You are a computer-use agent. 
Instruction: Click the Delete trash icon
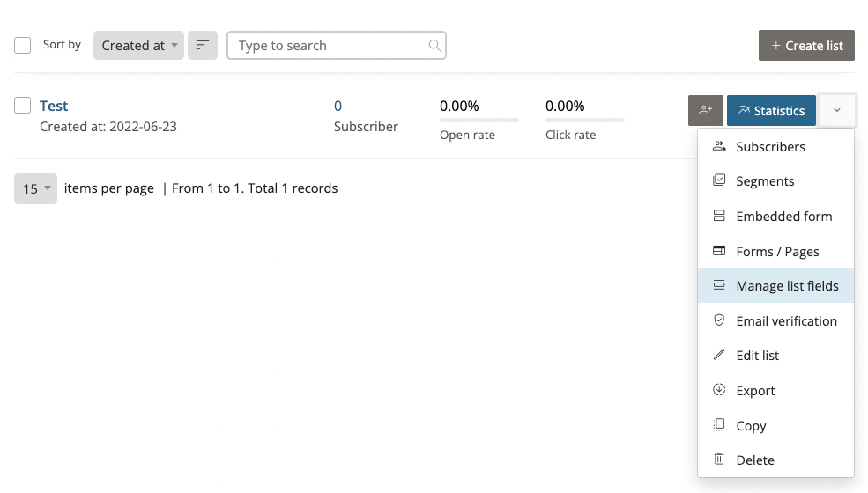719,460
